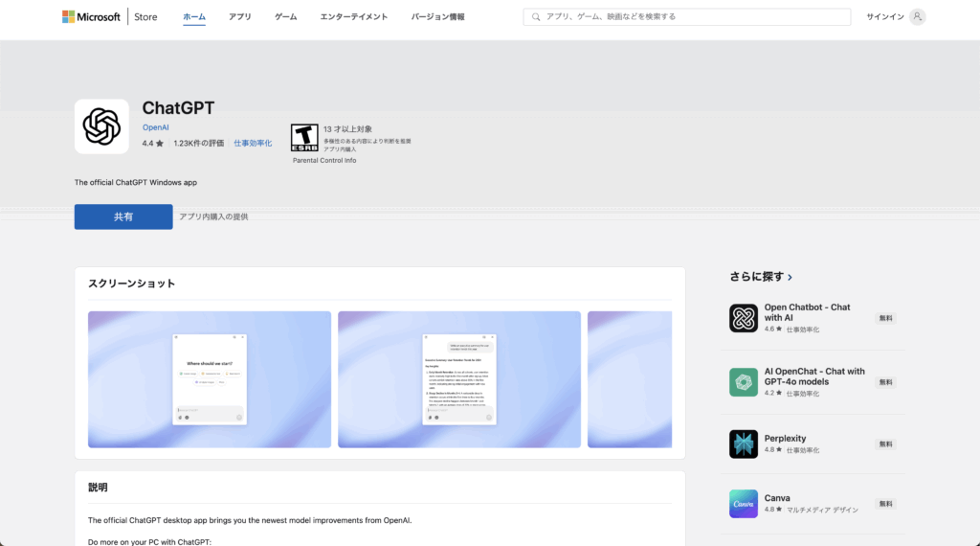Open the OpenAI publisher link
This screenshot has width=980, height=546.
[x=156, y=127]
